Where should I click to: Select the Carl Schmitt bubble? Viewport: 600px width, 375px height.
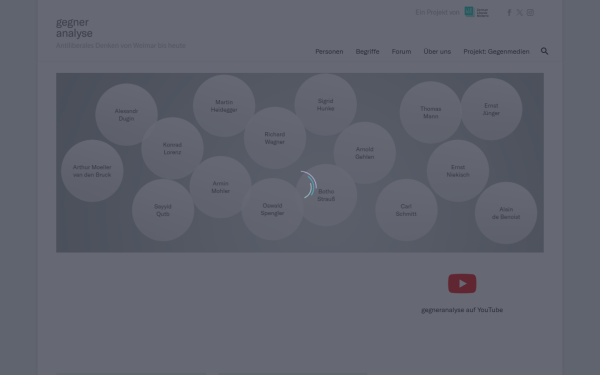point(406,210)
